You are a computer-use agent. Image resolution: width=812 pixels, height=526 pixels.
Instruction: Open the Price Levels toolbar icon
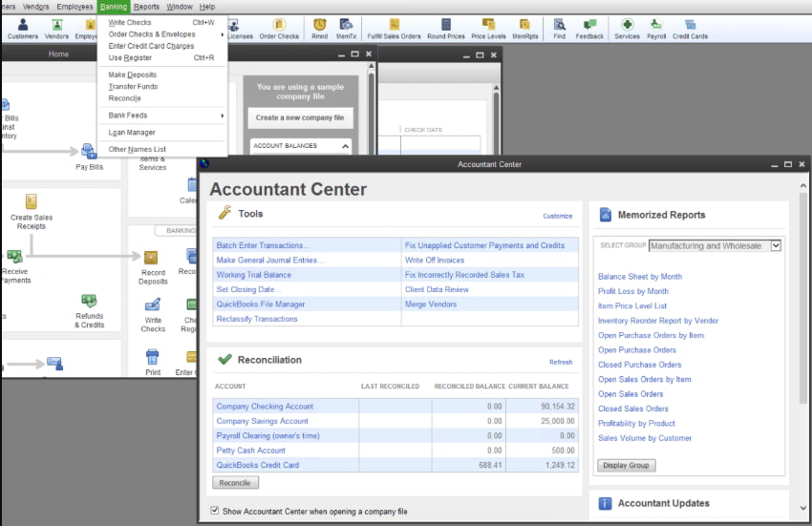tap(488, 29)
